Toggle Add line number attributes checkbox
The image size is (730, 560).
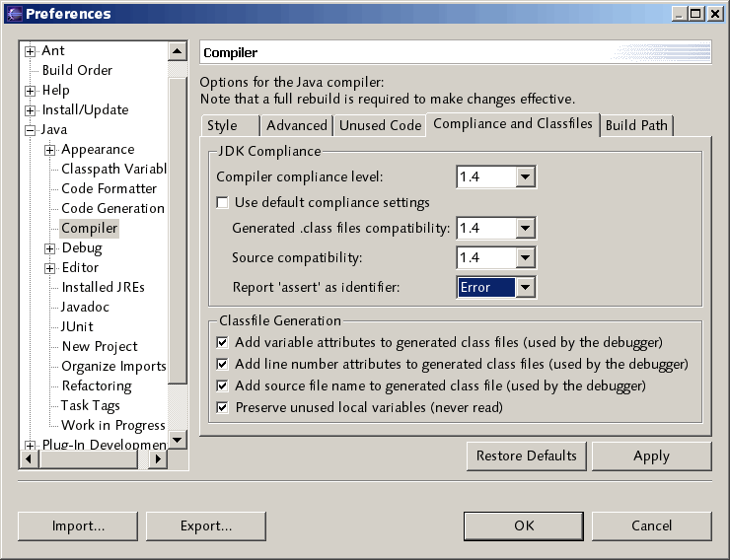(x=223, y=364)
